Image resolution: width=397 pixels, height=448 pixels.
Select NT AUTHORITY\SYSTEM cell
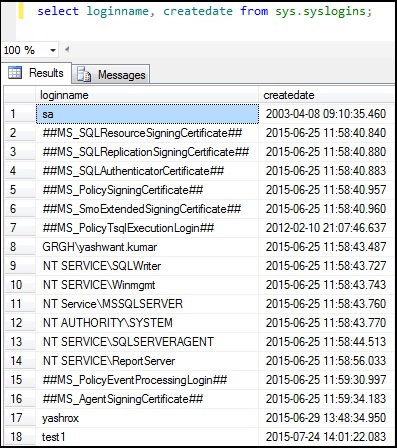(147, 323)
